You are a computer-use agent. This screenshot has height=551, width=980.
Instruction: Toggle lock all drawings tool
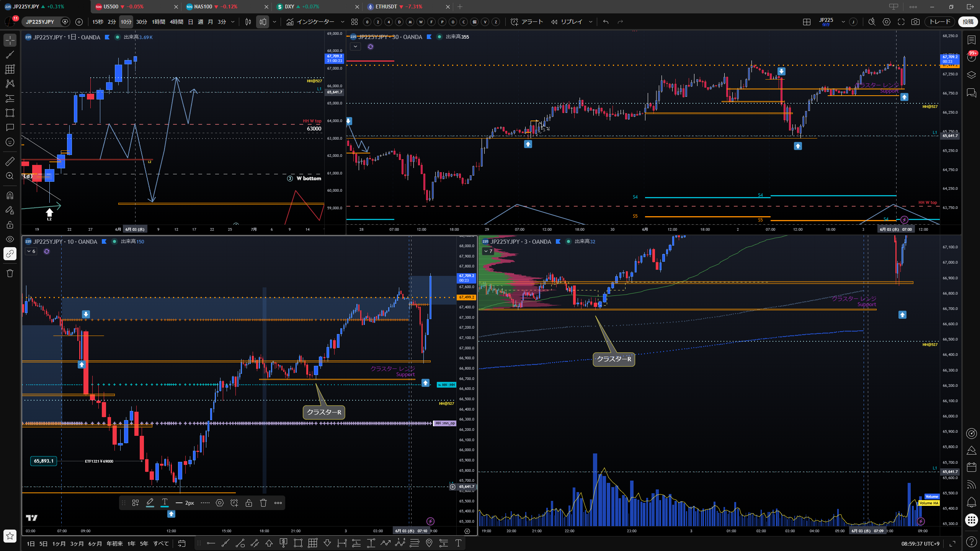pyautogui.click(x=10, y=225)
